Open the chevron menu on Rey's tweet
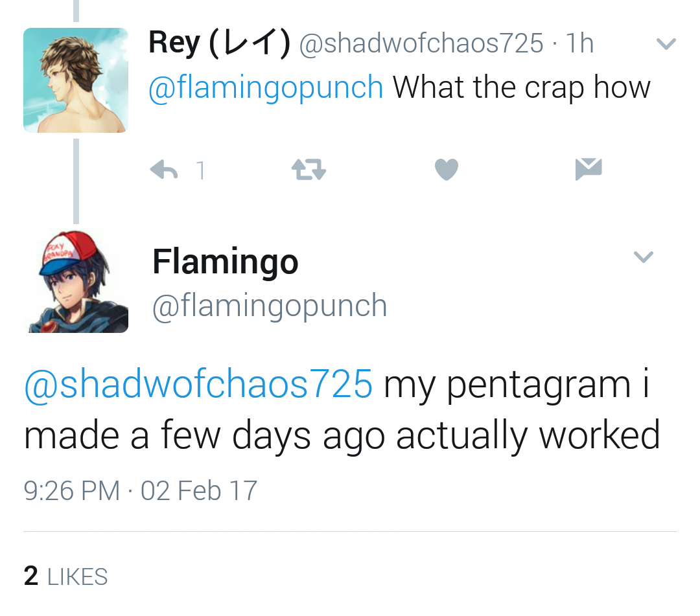Viewport: 700px width, 616px height. click(x=666, y=45)
